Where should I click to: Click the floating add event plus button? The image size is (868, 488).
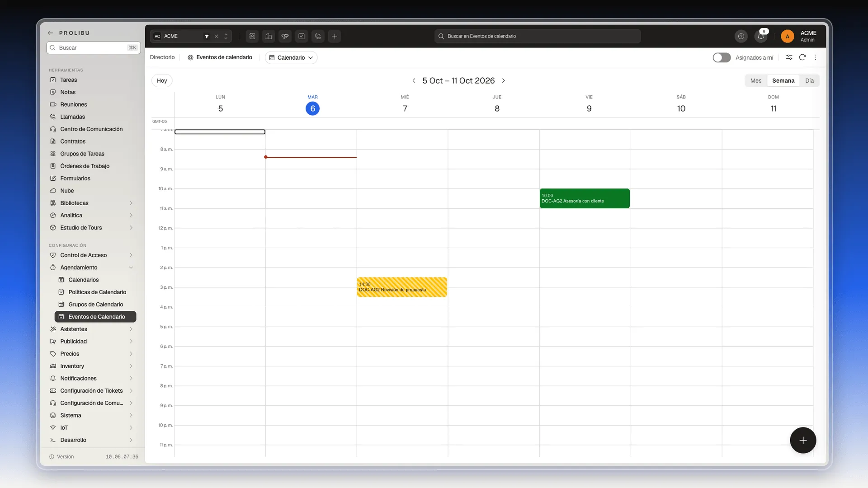pyautogui.click(x=803, y=440)
